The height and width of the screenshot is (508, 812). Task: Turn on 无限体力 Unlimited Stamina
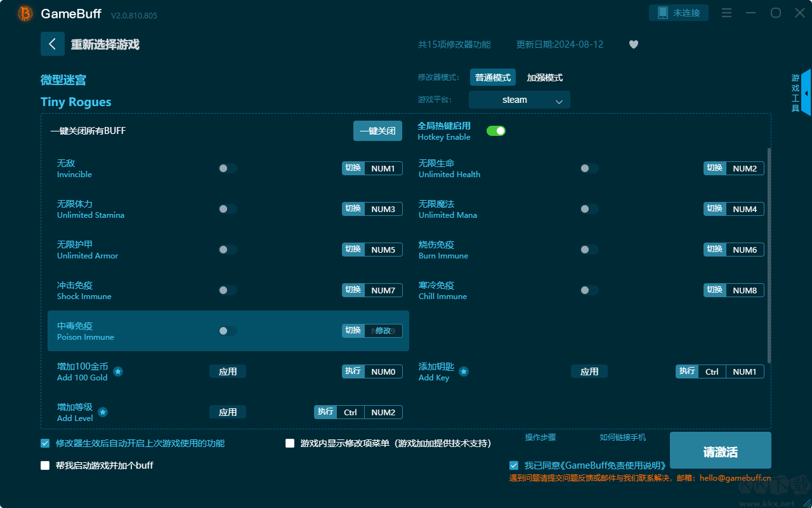click(x=228, y=209)
